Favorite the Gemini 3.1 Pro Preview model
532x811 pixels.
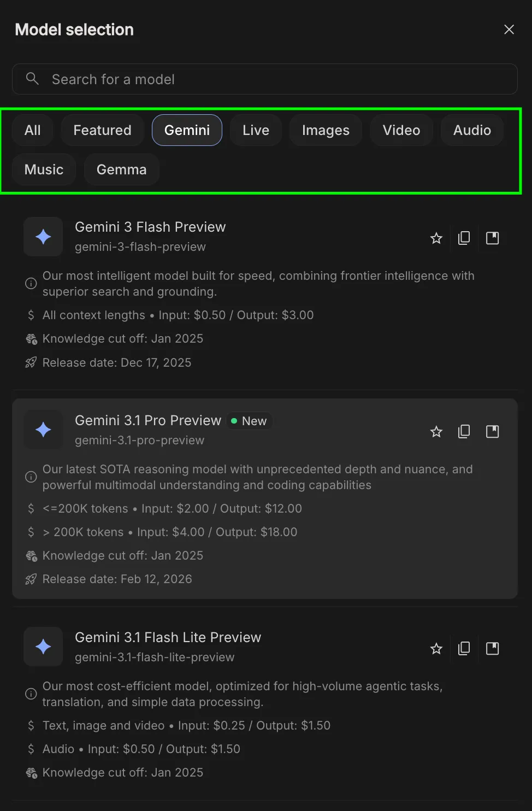[x=436, y=432]
